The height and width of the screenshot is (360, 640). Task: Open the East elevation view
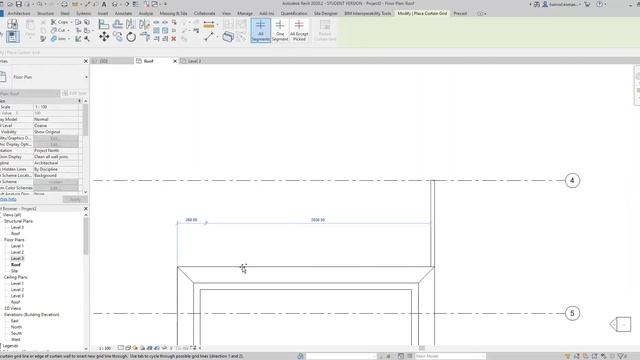click(x=15, y=321)
